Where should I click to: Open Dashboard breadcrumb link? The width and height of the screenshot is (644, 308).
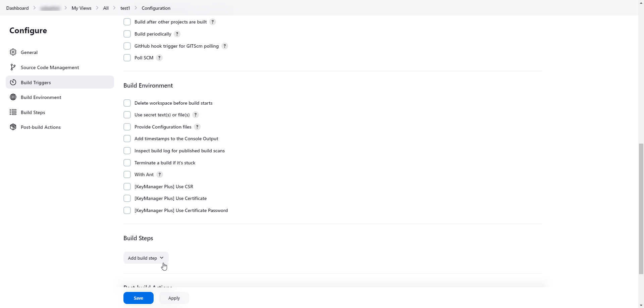click(x=17, y=8)
